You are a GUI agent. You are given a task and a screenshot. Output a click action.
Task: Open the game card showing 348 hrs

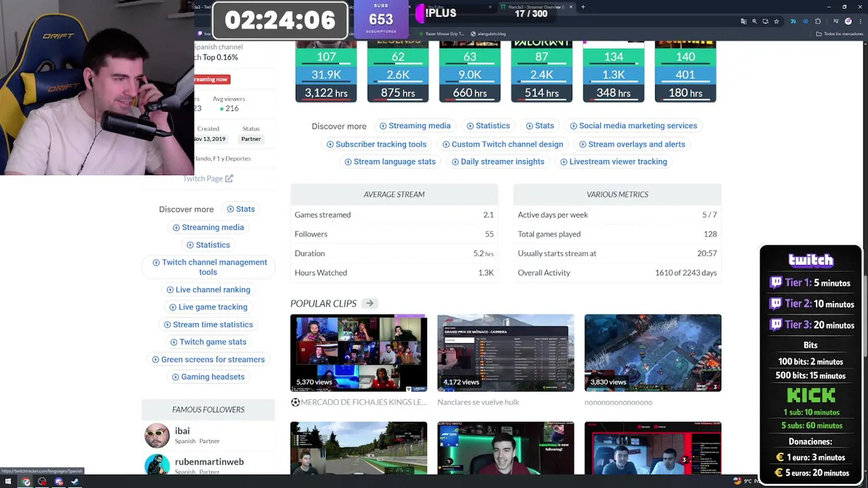[x=614, y=71]
